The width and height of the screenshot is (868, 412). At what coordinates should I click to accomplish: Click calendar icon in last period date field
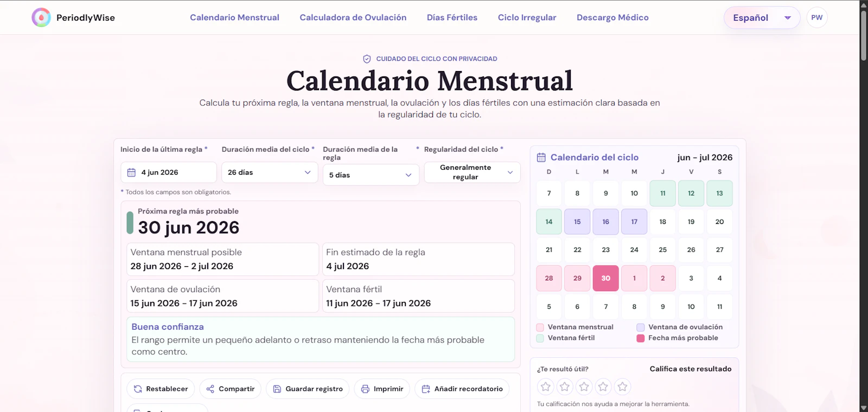point(131,172)
